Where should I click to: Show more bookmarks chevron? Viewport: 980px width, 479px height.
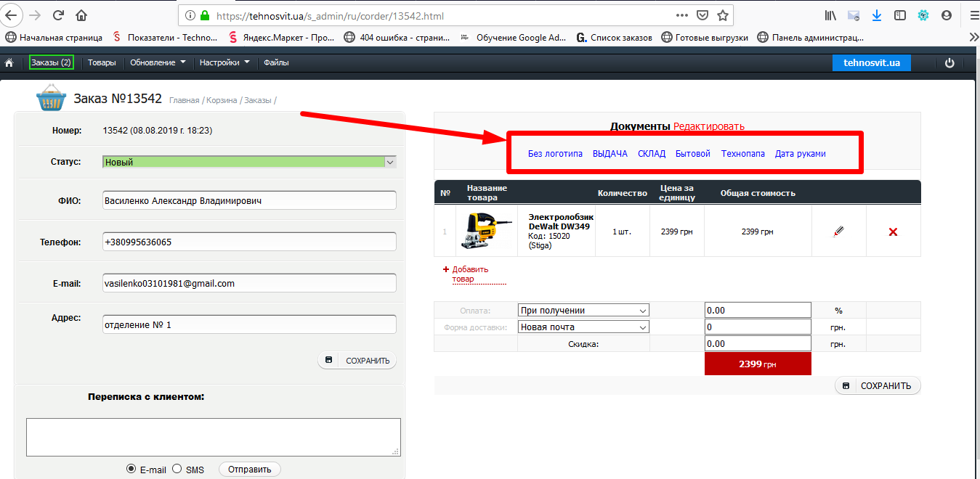973,38
